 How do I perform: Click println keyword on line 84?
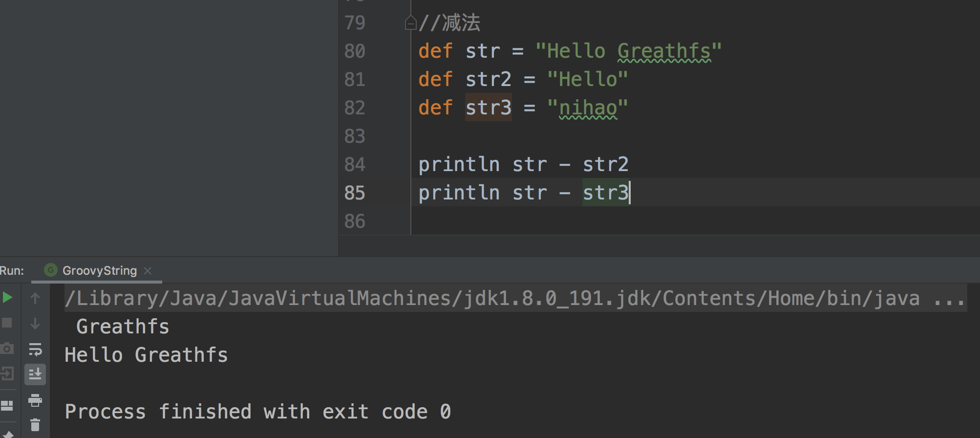(x=459, y=164)
